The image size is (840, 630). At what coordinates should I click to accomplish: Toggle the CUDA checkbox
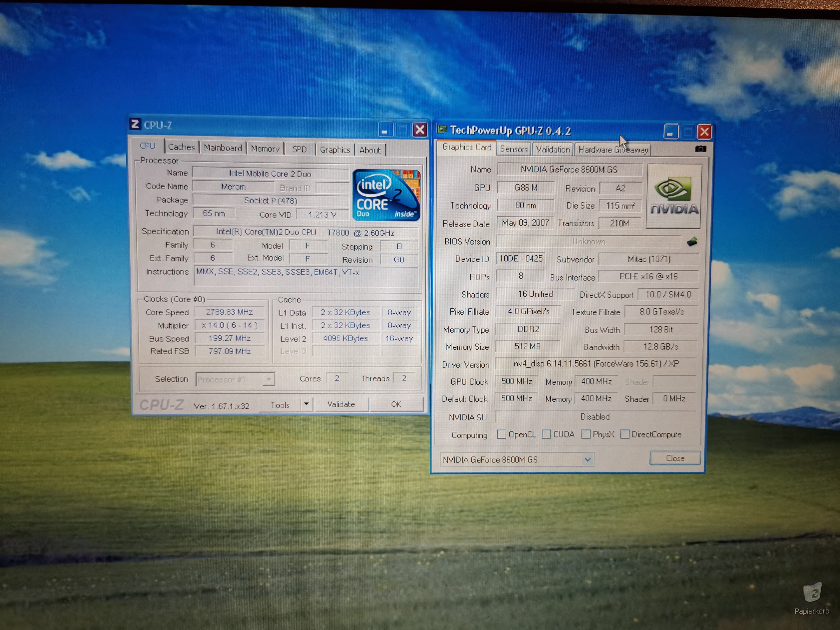(x=546, y=434)
